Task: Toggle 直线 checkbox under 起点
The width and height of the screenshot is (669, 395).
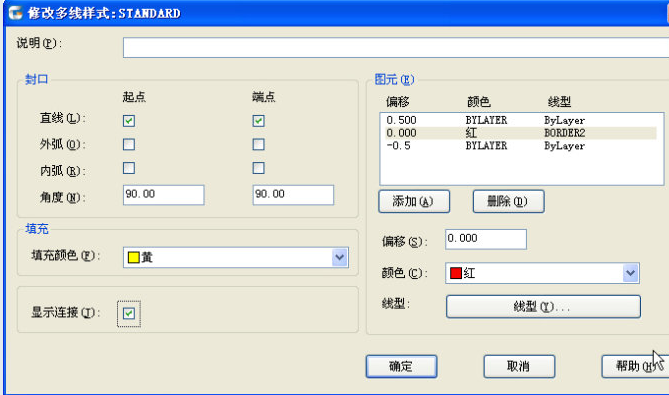Action: (129, 121)
